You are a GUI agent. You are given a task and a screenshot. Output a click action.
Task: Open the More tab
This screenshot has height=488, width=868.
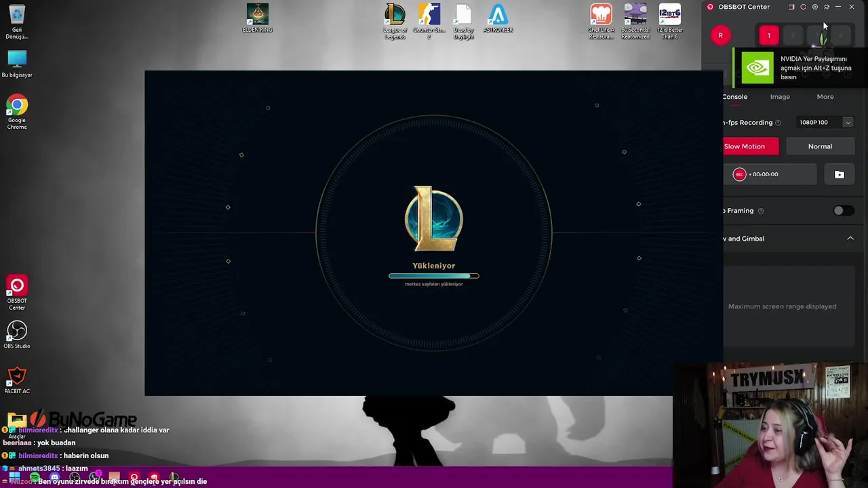(x=825, y=97)
